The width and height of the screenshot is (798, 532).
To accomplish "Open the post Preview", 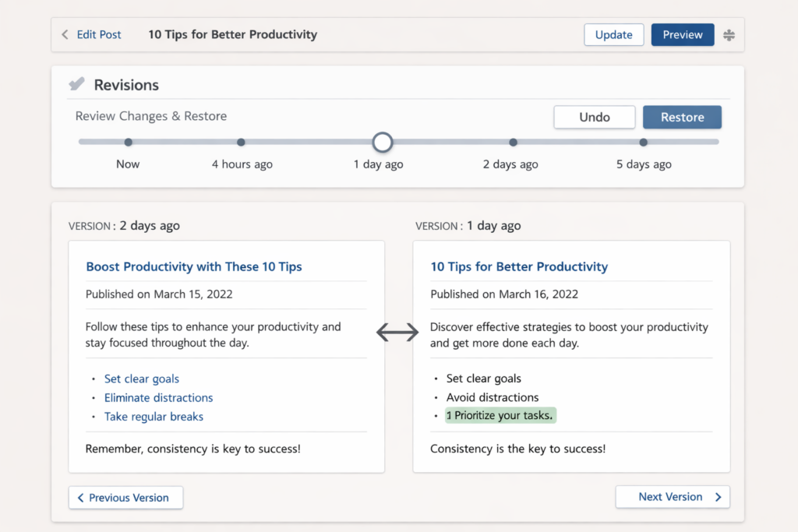I will point(682,34).
